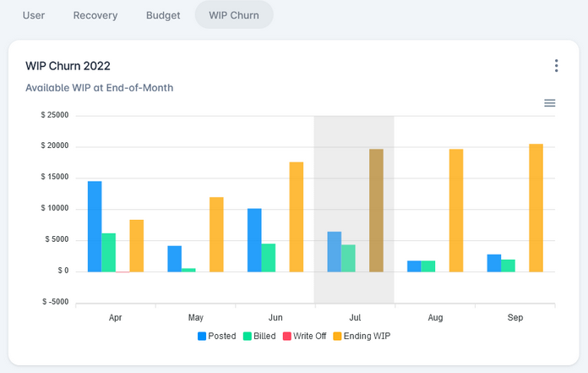Switch to the User tab
This screenshot has width=588, height=373.
34,15
